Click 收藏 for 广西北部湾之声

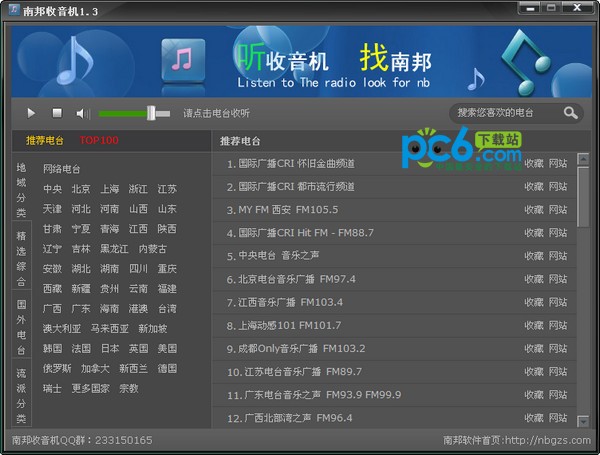pos(534,417)
